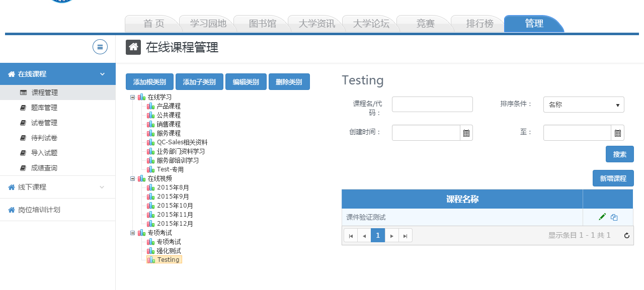The height and width of the screenshot is (290, 644).
Task: Open the calendar picker for 创建时间
Action: click(x=466, y=133)
